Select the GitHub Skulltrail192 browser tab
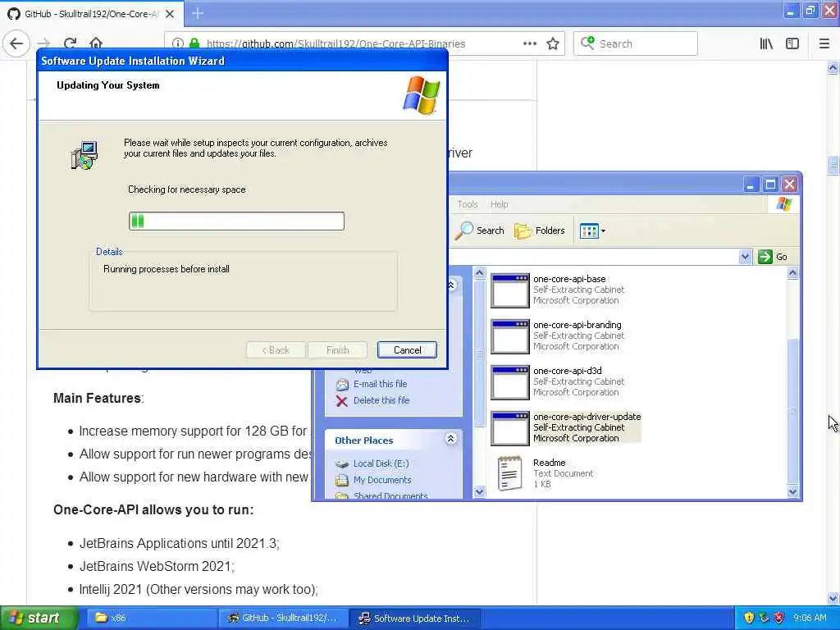Screen dimensions: 840x630 click(x=91, y=14)
